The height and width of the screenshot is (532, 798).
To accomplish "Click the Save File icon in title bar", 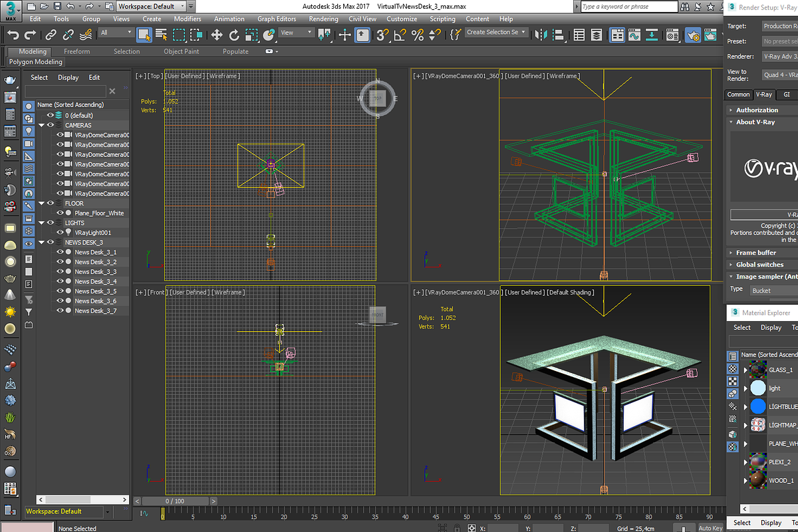I will (56, 6).
